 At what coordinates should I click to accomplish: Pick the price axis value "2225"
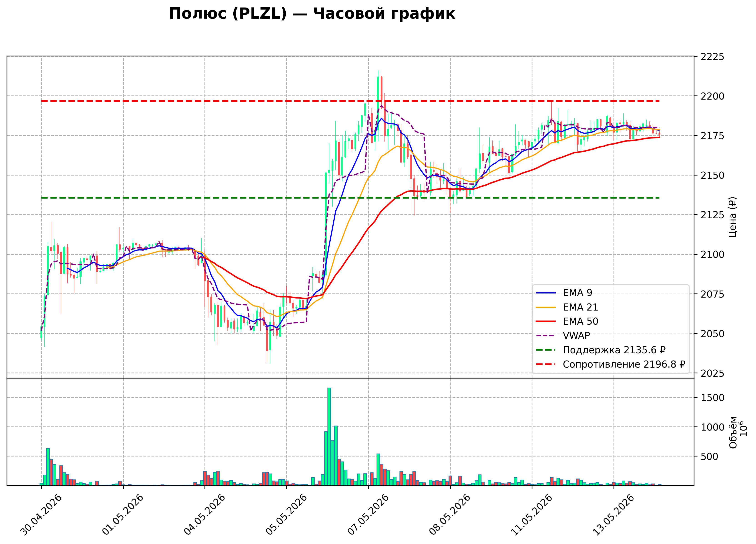coord(712,57)
